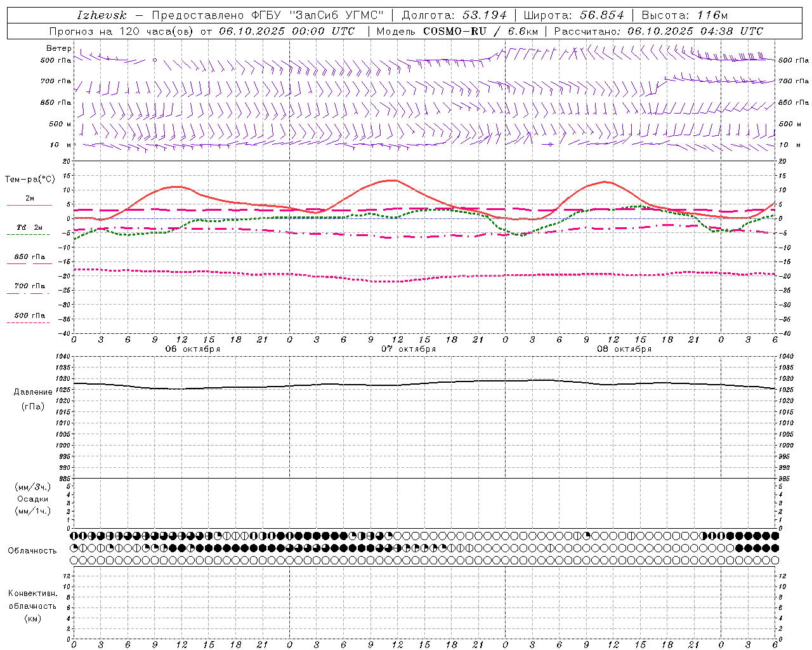Click the Td 2м dew point legend label

click(x=30, y=227)
